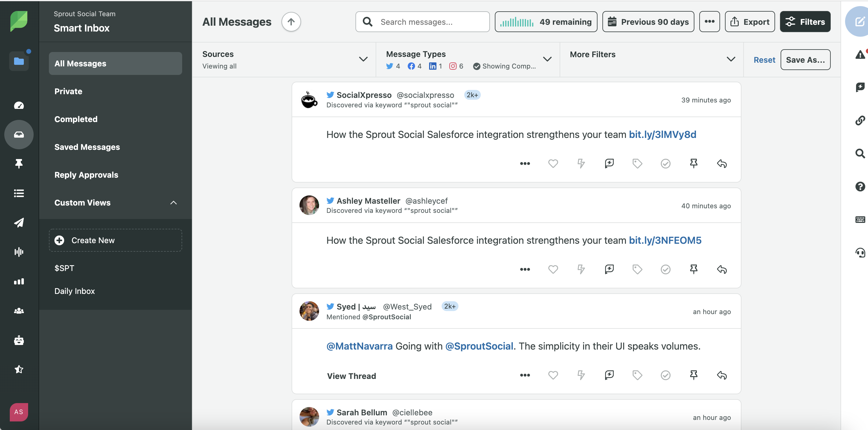Click the Sprout Social leaf logo
This screenshot has height=430, width=868.
[19, 21]
